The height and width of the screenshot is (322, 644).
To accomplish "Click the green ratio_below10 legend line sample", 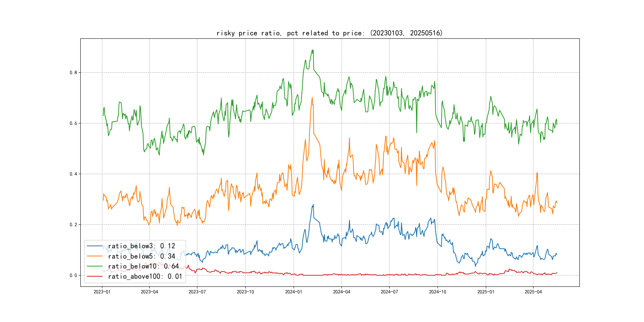I will (x=94, y=266).
